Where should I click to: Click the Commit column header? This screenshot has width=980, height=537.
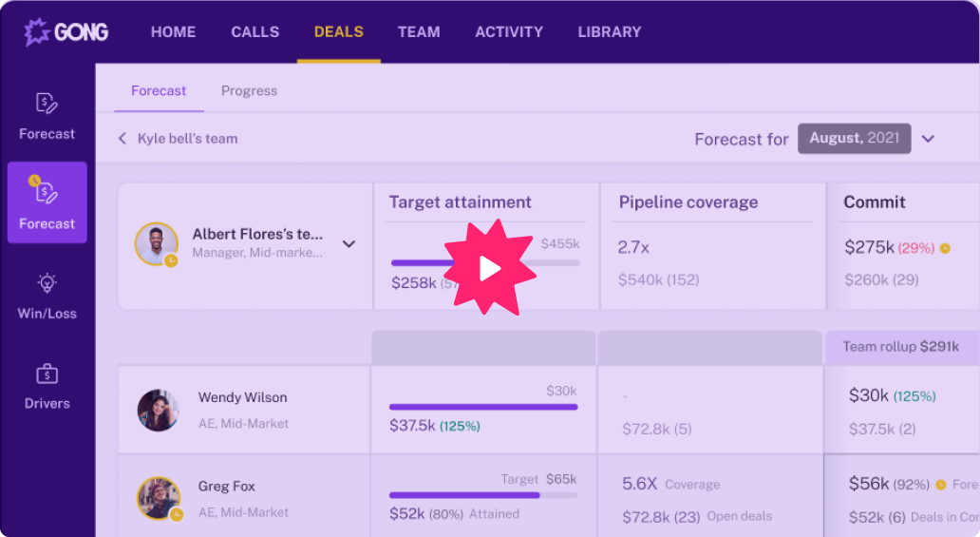click(x=875, y=202)
